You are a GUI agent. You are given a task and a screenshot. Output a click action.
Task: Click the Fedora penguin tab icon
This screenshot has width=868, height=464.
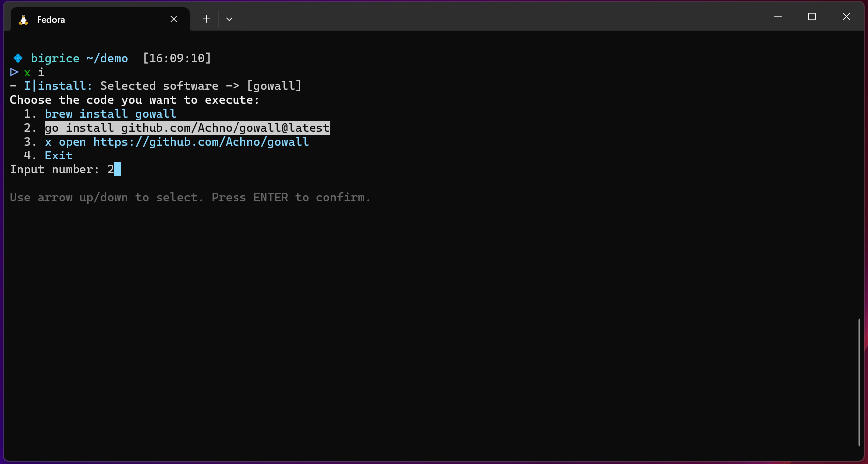coord(23,20)
